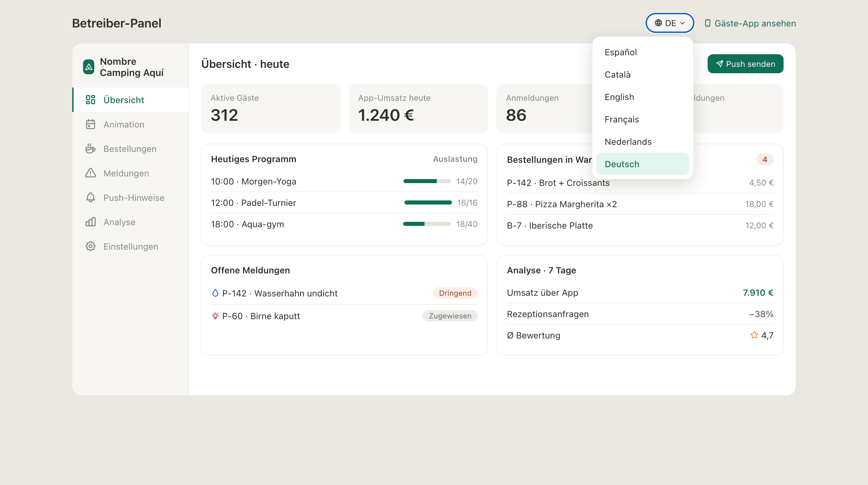Click the Umsatz über App value 7.910 €
868x485 pixels.
(x=758, y=293)
